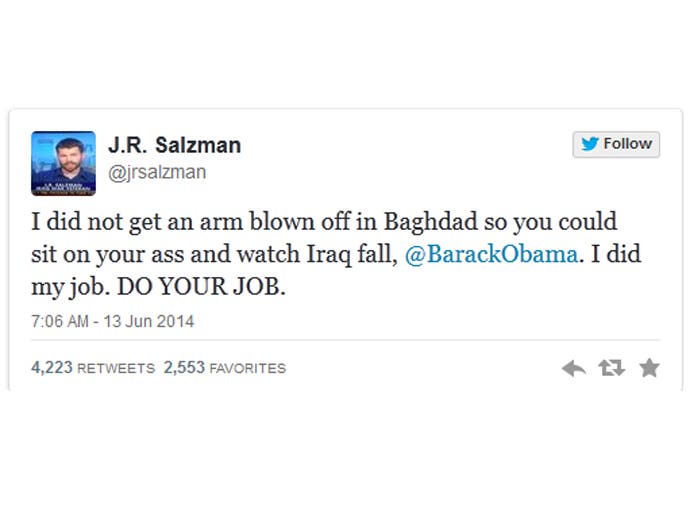Open the @BarackObama mention link
Viewport: 690px width, 515px height.
coord(491,254)
